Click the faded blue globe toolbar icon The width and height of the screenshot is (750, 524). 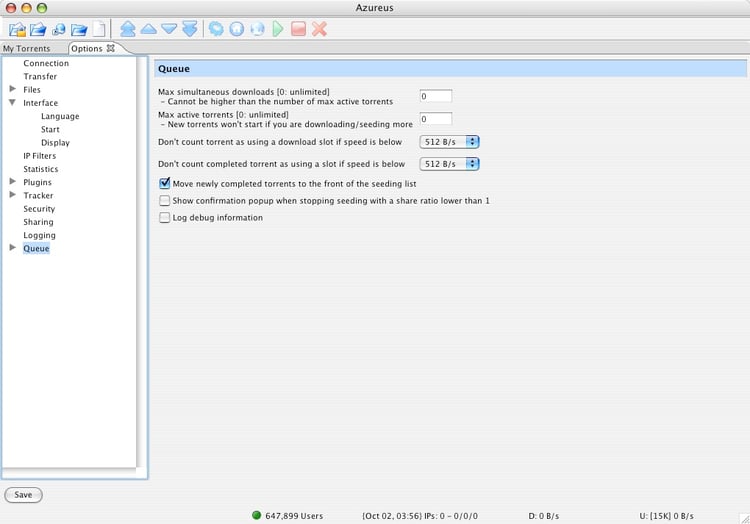click(x=257, y=29)
